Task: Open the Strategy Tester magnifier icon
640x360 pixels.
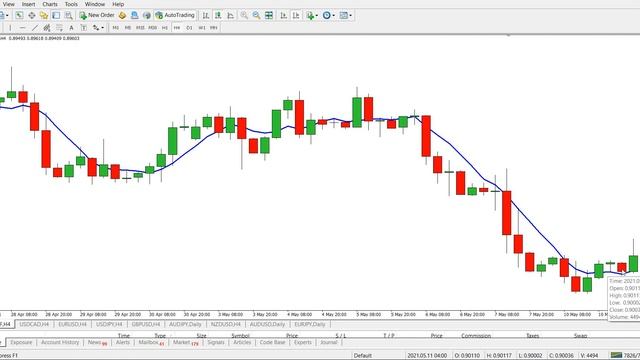Action: click(x=69, y=16)
